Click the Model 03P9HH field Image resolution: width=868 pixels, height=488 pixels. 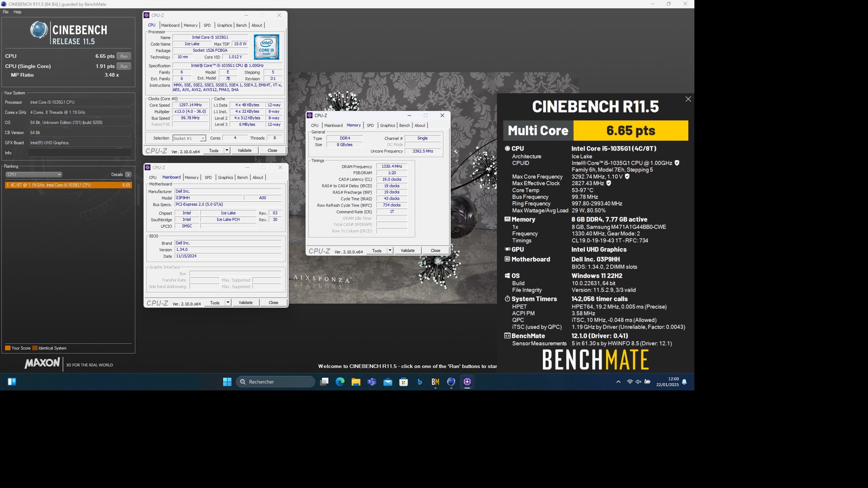pos(209,198)
